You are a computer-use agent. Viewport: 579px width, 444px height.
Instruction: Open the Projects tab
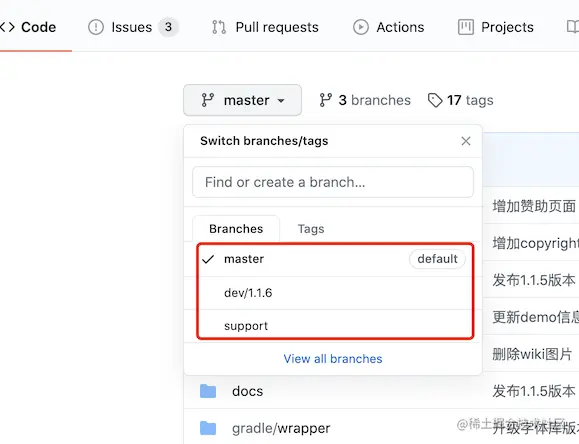click(496, 27)
